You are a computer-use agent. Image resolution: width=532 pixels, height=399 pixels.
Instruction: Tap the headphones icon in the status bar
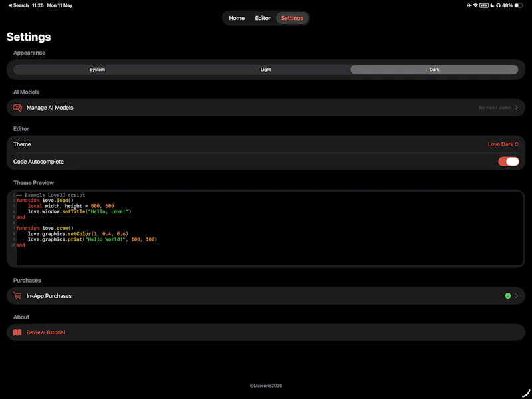tap(498, 5)
